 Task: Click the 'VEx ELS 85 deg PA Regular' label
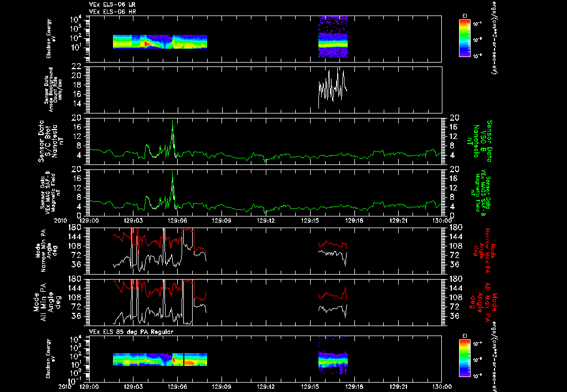click(131, 332)
